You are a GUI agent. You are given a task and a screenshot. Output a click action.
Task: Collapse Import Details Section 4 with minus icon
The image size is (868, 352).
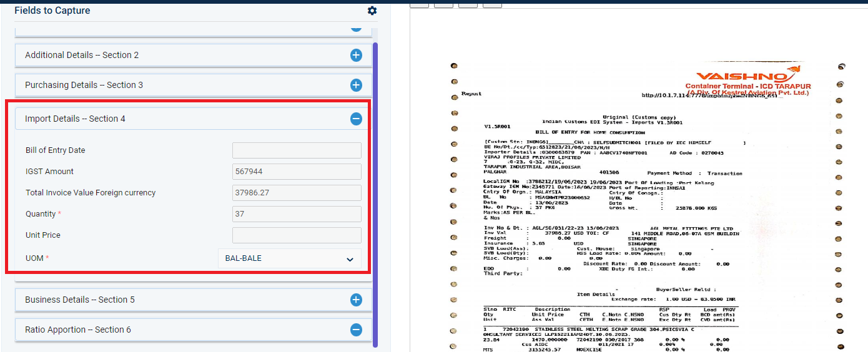click(356, 119)
